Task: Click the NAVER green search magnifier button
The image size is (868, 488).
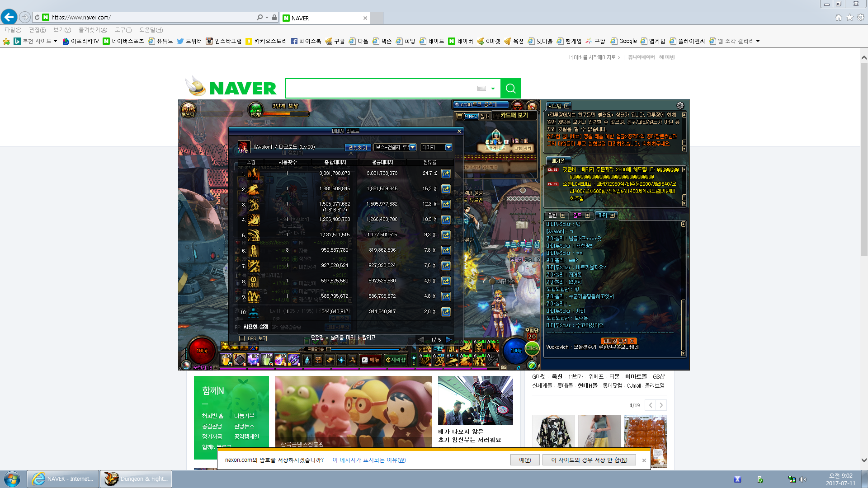Action: coord(511,89)
